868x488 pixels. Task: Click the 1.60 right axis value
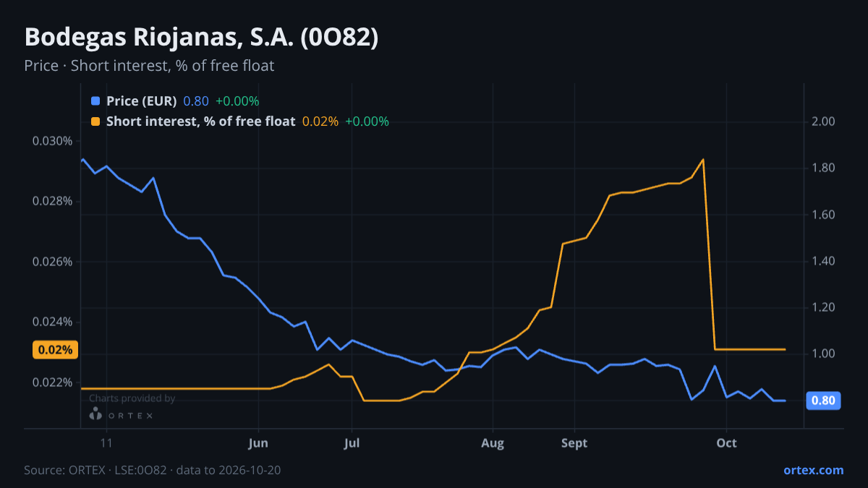pyautogui.click(x=823, y=215)
